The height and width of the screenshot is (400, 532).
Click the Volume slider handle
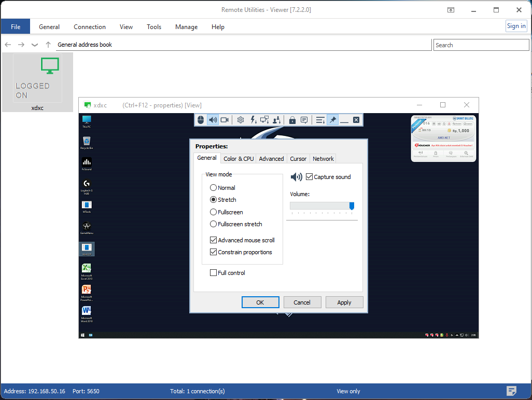click(x=352, y=206)
